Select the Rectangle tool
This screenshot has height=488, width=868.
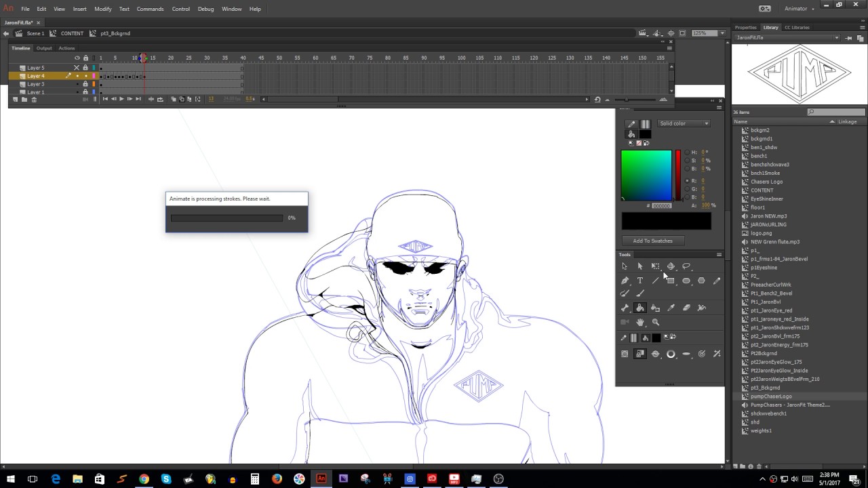671,281
